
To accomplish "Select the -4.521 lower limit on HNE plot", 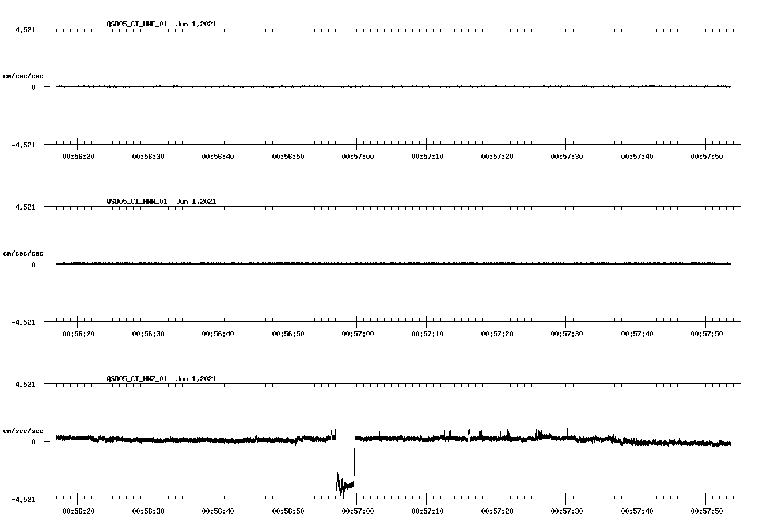I will (x=23, y=145).
